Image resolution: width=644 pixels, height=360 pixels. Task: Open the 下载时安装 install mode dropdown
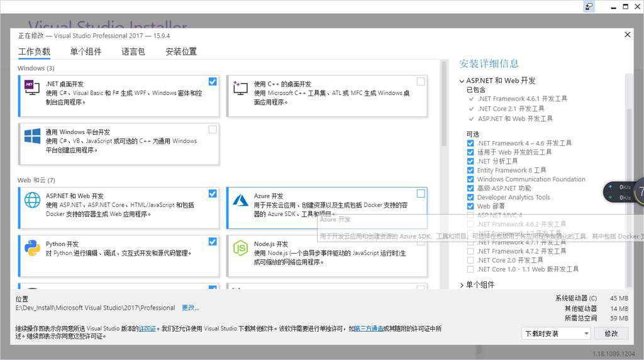point(556,334)
